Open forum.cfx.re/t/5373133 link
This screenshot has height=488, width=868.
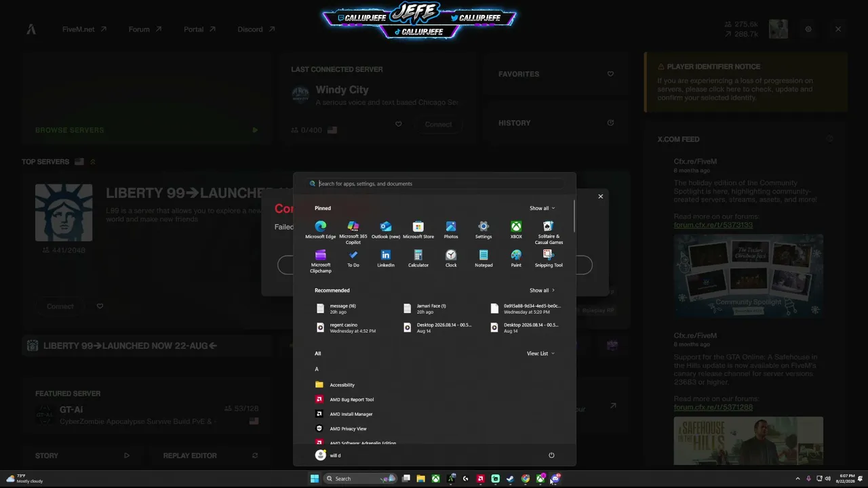(x=713, y=225)
